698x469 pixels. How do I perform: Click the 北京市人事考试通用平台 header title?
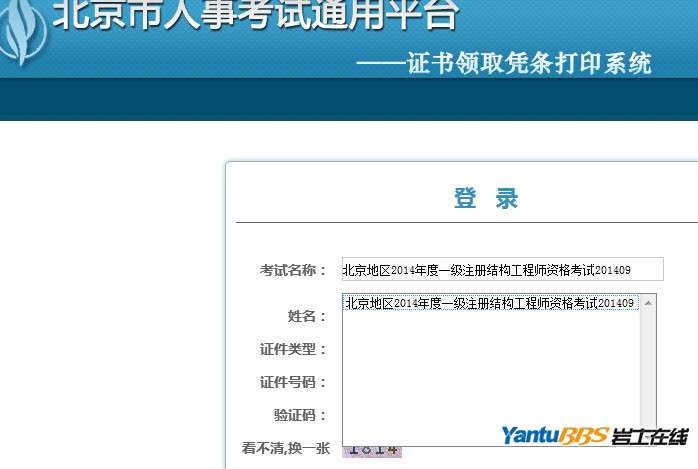click(255, 15)
